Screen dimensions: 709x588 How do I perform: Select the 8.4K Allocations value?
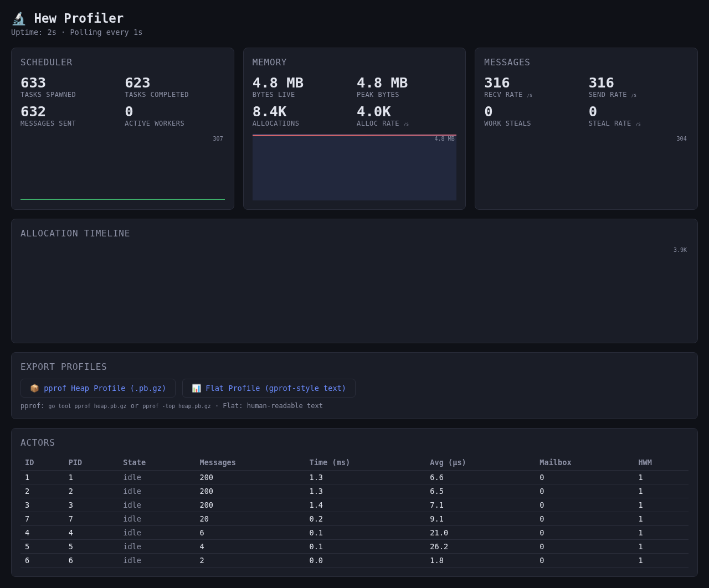point(269,112)
